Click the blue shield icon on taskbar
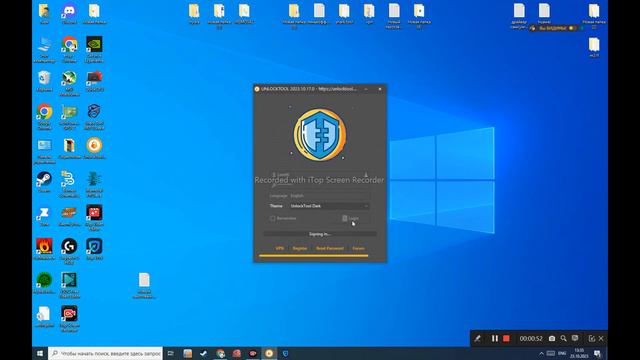The image size is (640, 360). (285, 353)
